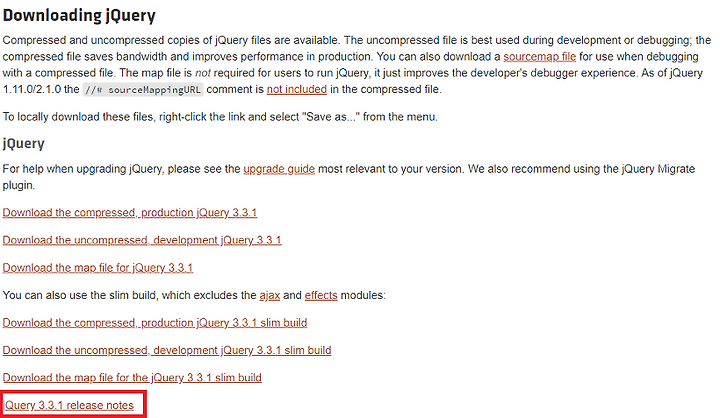Open the ajax module link
This screenshot has height=418, width=720.
pos(270,295)
